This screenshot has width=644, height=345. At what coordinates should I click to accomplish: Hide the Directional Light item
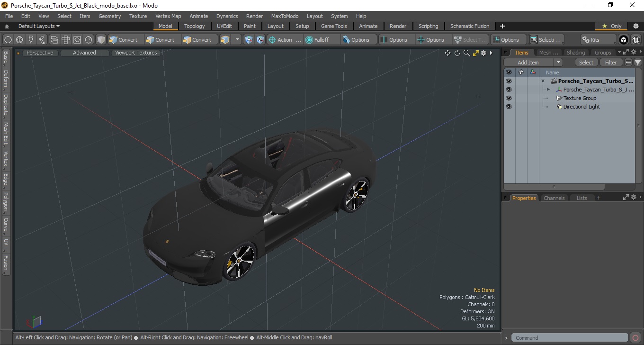(x=509, y=107)
